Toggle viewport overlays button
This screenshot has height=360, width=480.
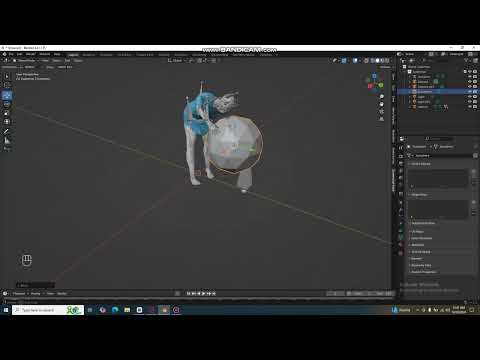[x=355, y=61]
